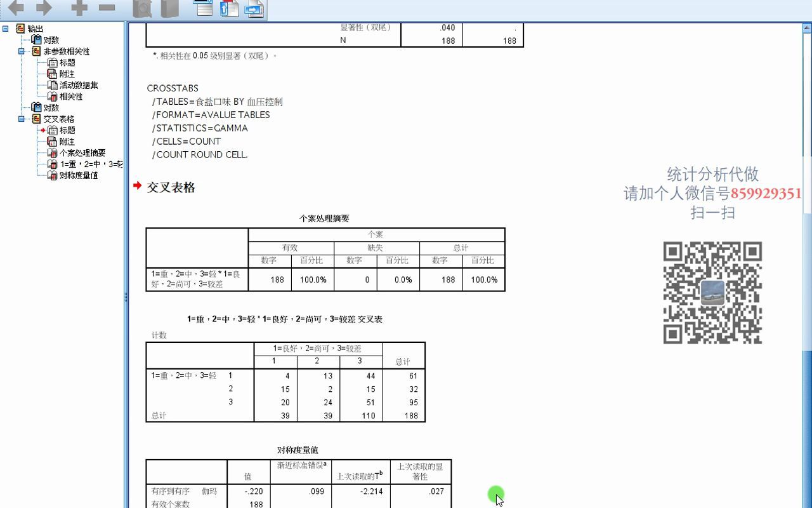This screenshot has width=812, height=508.
Task: Click the 0.0% missing percent cell
Action: point(398,279)
